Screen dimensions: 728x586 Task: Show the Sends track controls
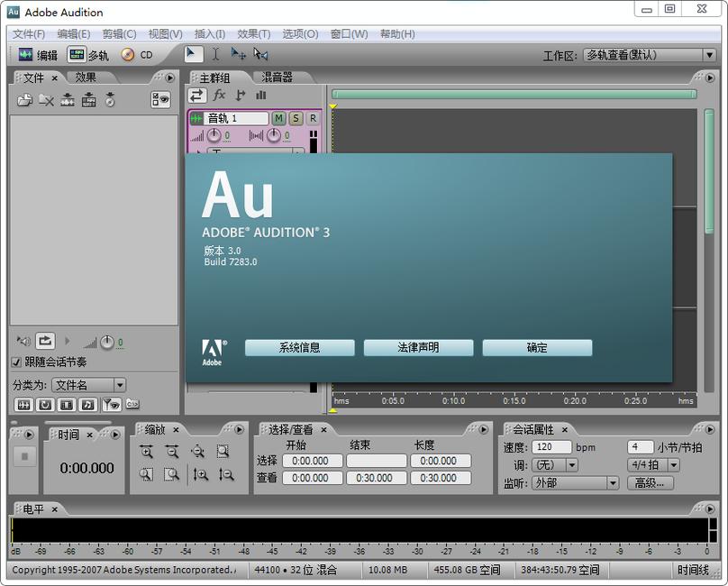(240, 96)
